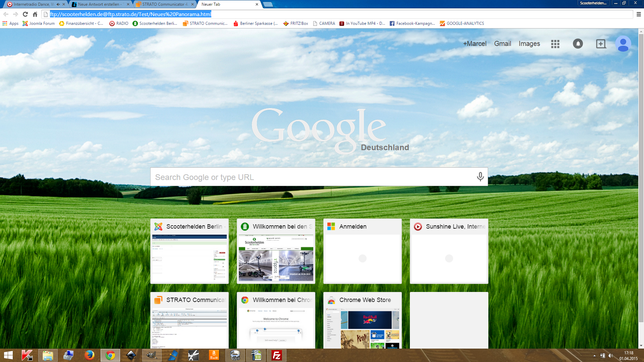Open the Images link

(x=529, y=44)
